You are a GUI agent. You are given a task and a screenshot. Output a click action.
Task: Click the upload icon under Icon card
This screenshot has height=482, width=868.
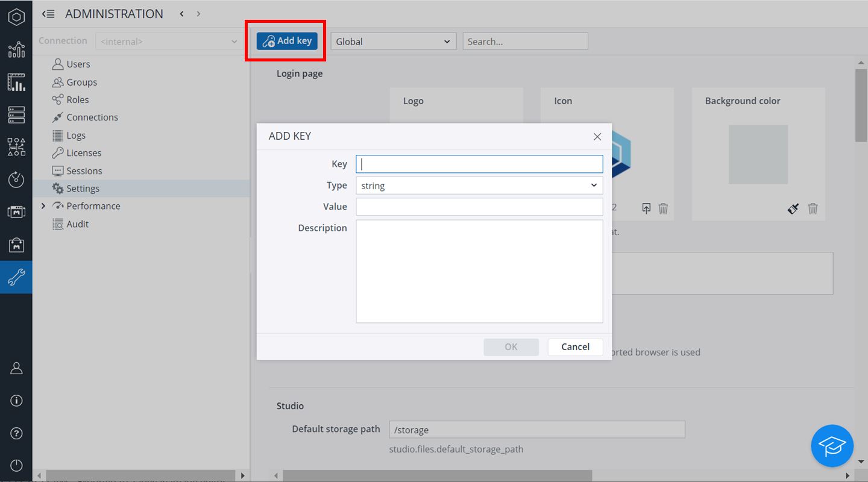[x=646, y=208]
